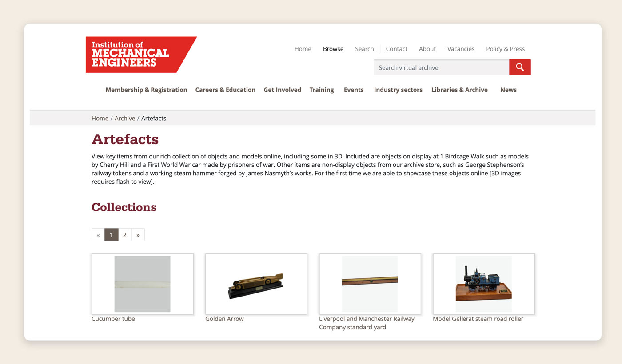Open the Policy & Press page
The width and height of the screenshot is (622, 364).
tap(505, 49)
